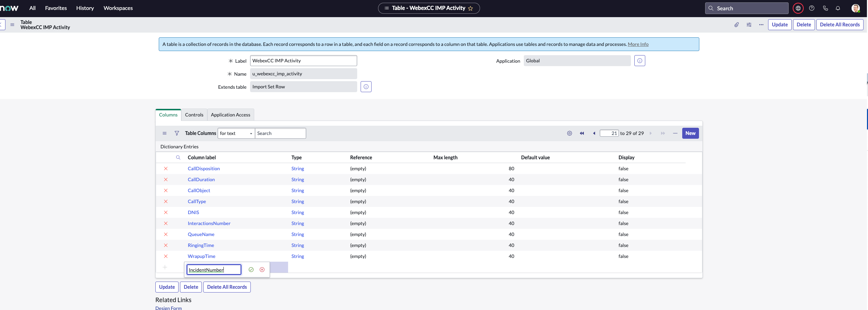Sort by the Default value header
Screen dimensions: 868x310
pos(535,158)
